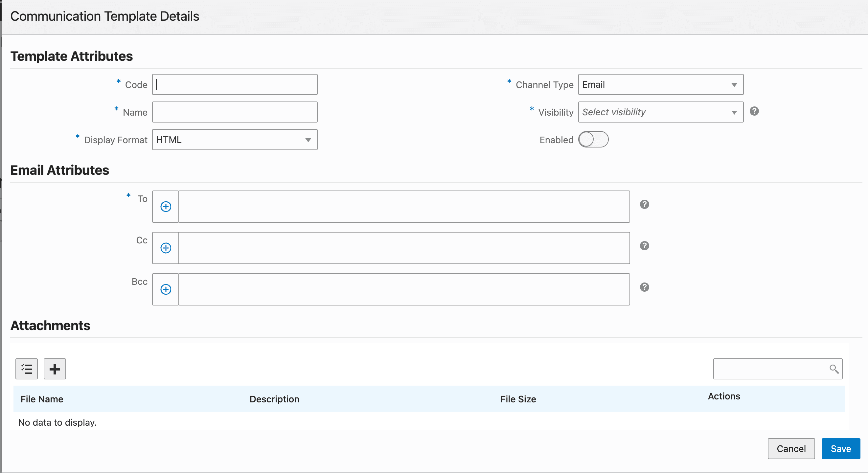Image resolution: width=868 pixels, height=473 pixels.
Task: Click the attachments search field
Action: pyautogui.click(x=768, y=369)
